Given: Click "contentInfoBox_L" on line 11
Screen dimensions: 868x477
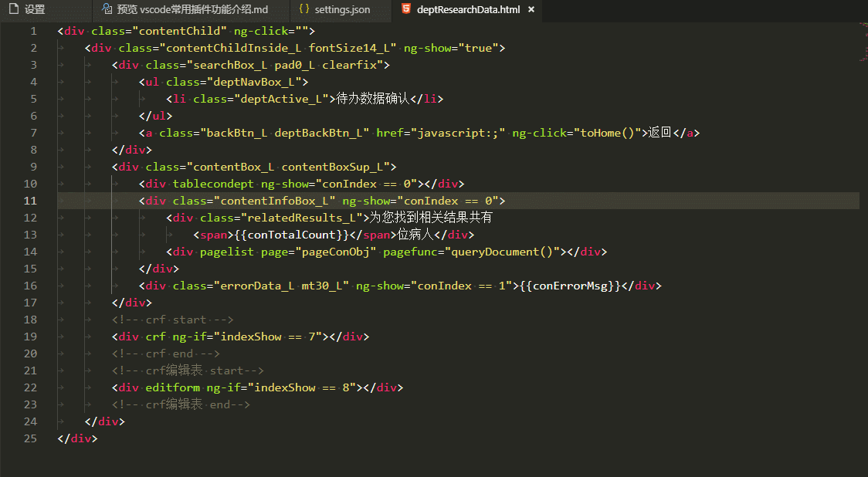Looking at the screenshot, I should (275, 201).
